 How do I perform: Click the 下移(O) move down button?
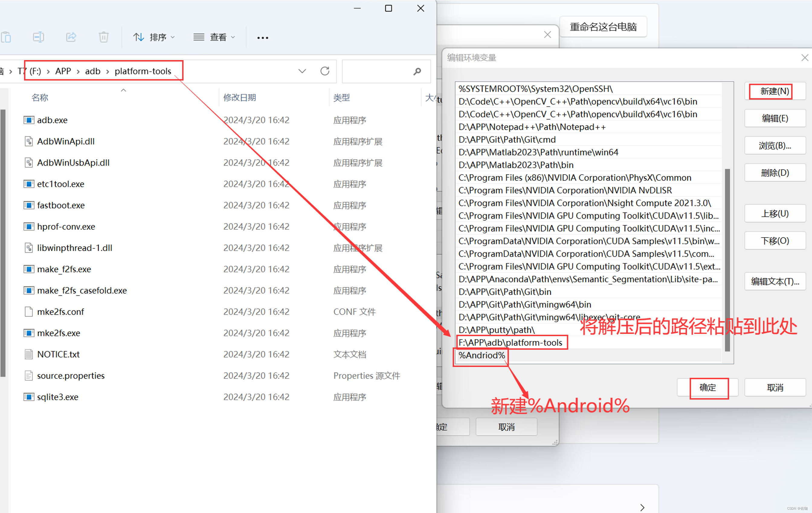pyautogui.click(x=775, y=241)
